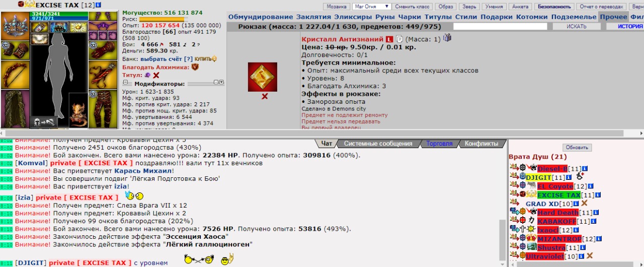The width and height of the screenshot is (644, 267).
Task: Click the Зверь button
Action: pyautogui.click(x=468, y=7)
